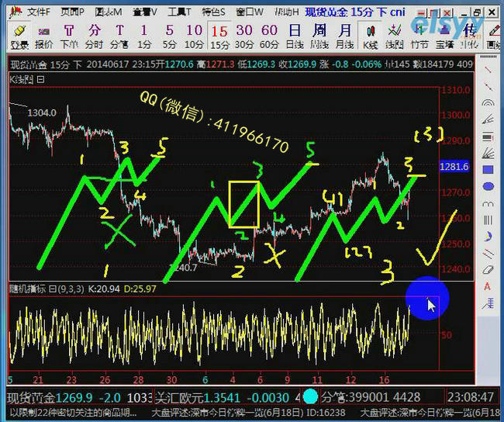
Task: Open the 报价 quotes toolbar icon
Action: (44, 37)
